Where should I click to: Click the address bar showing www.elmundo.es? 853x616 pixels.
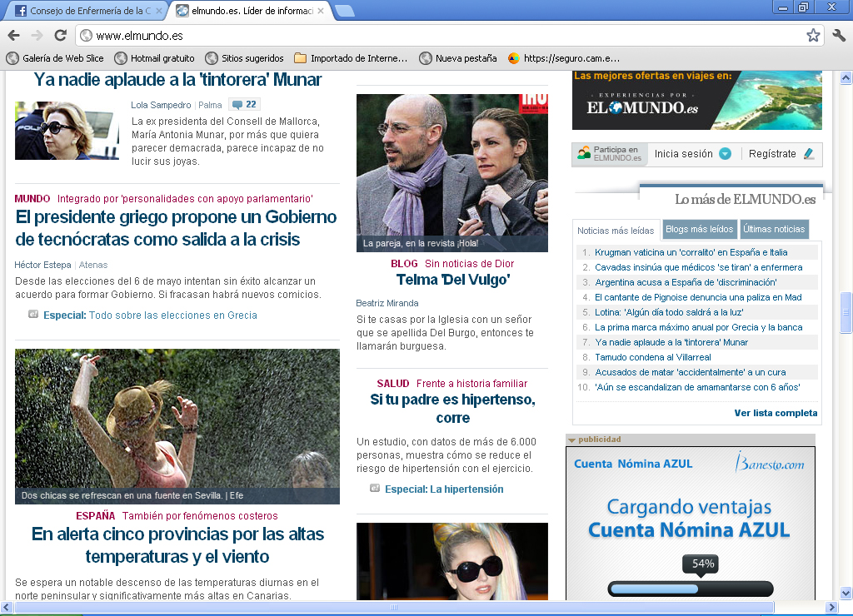(x=441, y=36)
